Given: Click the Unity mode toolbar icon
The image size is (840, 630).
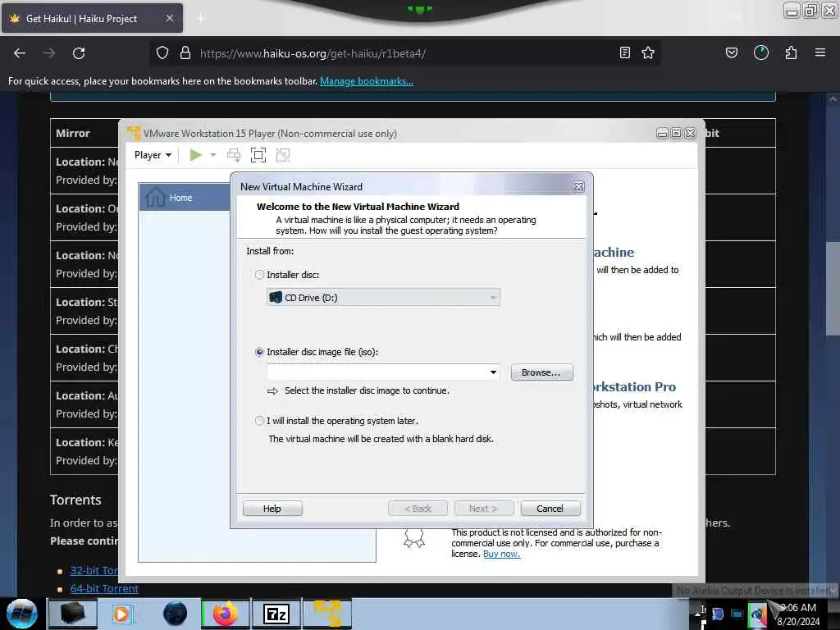Looking at the screenshot, I should pyautogui.click(x=282, y=155).
